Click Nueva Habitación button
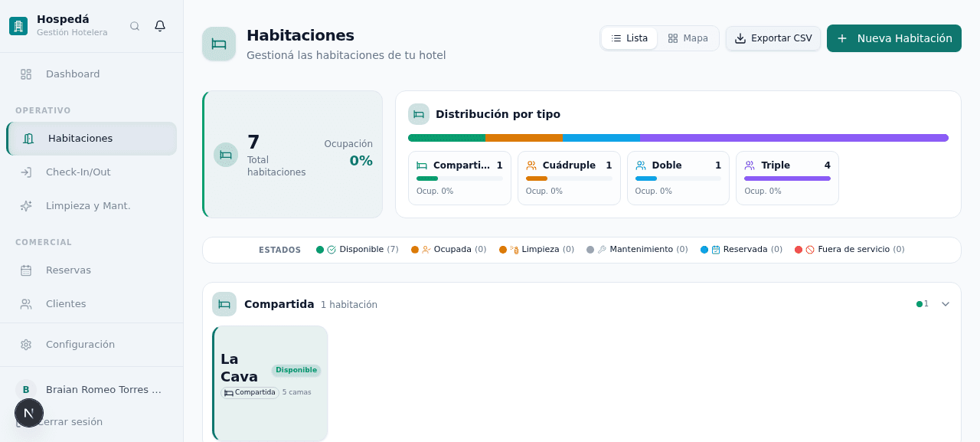Image resolution: width=980 pixels, height=442 pixels. [x=894, y=38]
